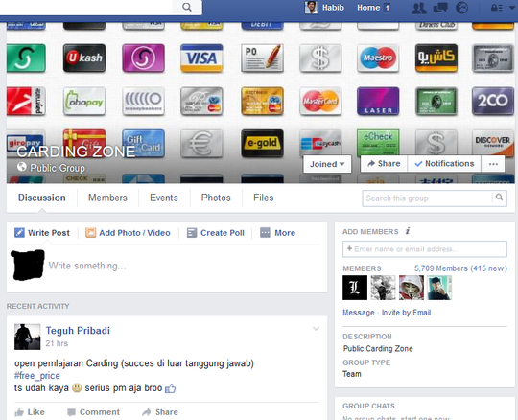Image resolution: width=518 pixels, height=420 pixels.
Task: Open the 21 hrs timestamp link
Action: coord(57,343)
